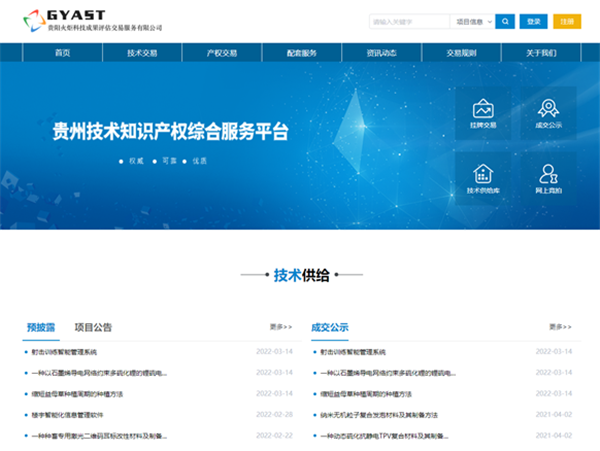
Task: Click 更多>> in the 成交公示 panel
Action: coord(561,327)
